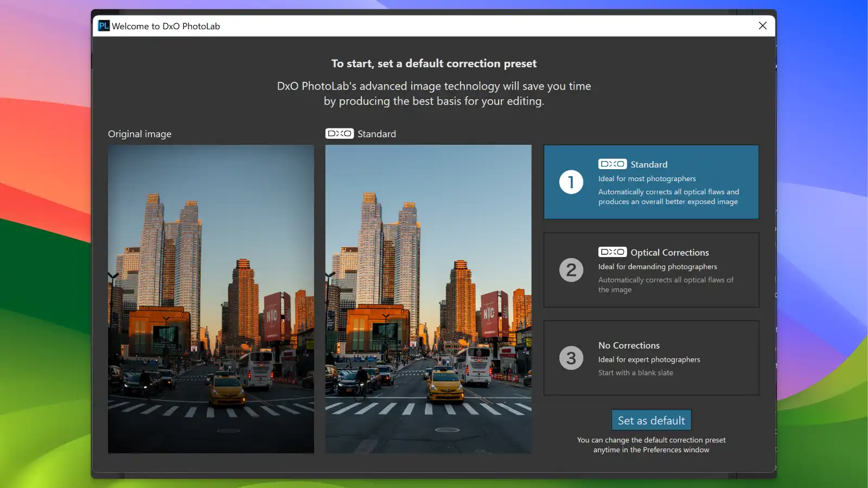868x488 pixels.
Task: Click the Original image thumbnail
Action: click(x=211, y=298)
